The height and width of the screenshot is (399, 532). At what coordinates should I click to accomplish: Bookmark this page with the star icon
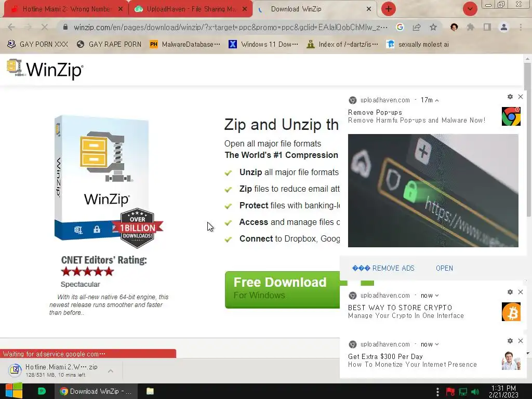click(433, 27)
